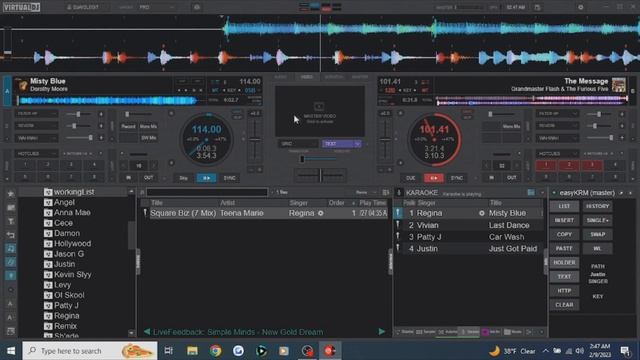The image size is (640, 360).
Task: Open the FILTER HP effect dropdown on deck B
Action: coord(557,113)
